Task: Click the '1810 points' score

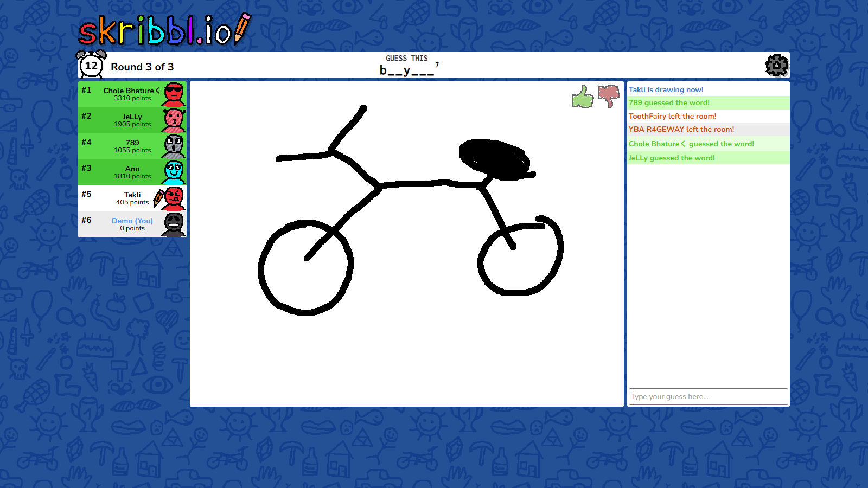Action: coord(132,176)
